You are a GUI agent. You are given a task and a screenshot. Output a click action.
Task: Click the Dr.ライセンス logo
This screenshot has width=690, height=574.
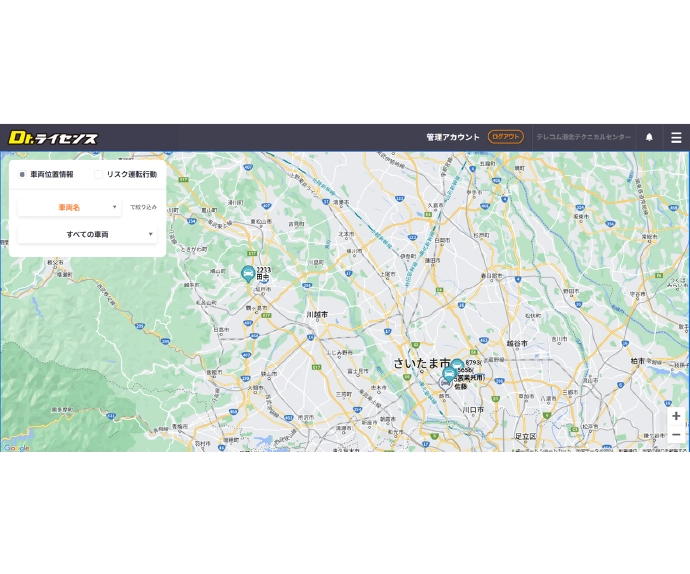(x=53, y=138)
